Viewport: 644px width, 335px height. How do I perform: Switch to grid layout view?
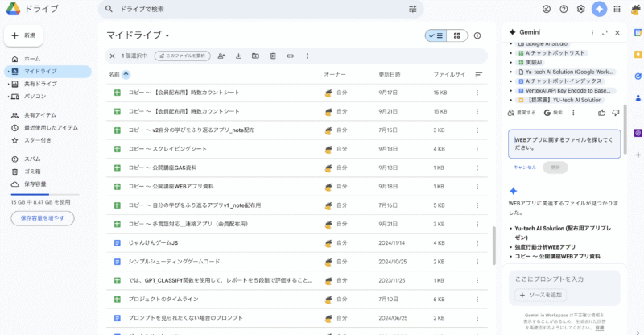coord(456,35)
